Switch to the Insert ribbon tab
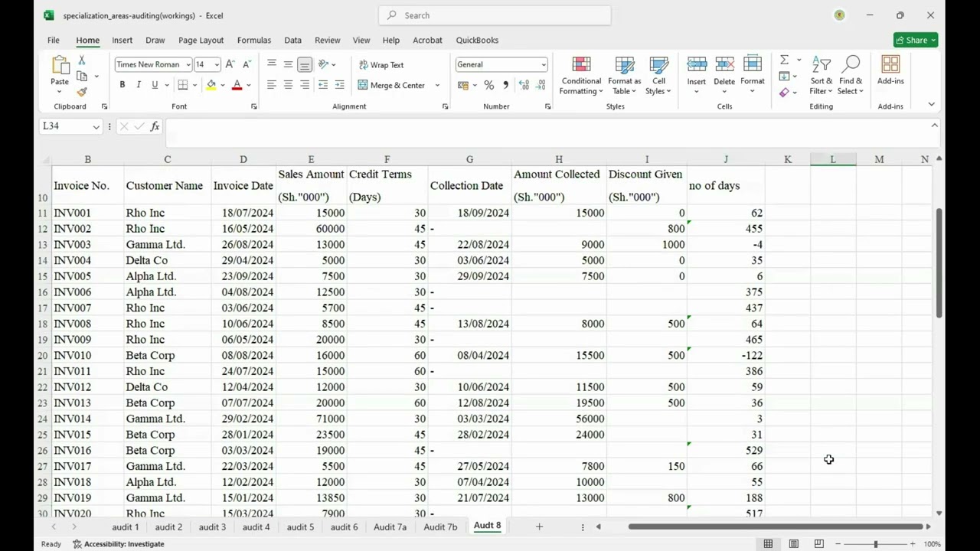 (122, 40)
